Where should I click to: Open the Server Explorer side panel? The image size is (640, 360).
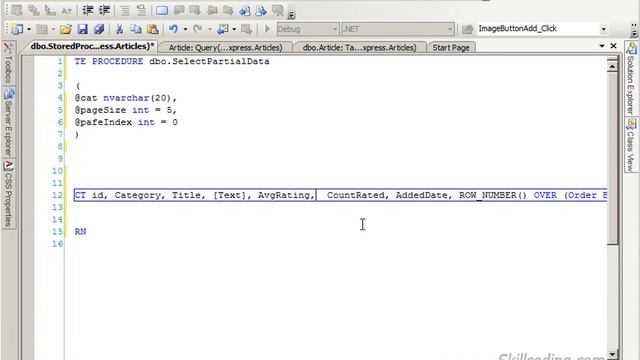point(8,122)
